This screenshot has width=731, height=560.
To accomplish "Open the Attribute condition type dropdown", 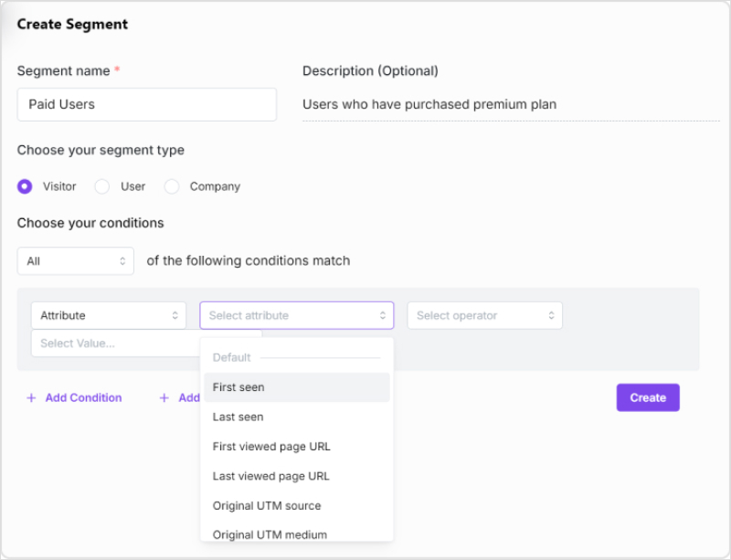I will tap(109, 316).
